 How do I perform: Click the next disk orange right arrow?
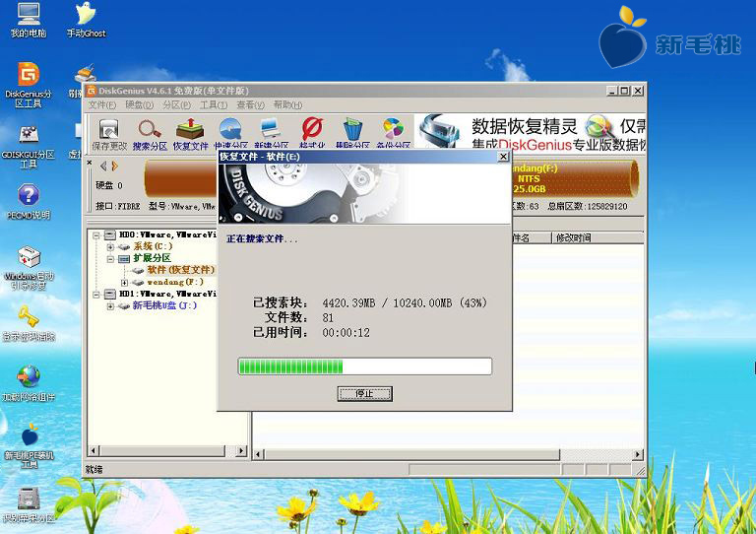115,167
